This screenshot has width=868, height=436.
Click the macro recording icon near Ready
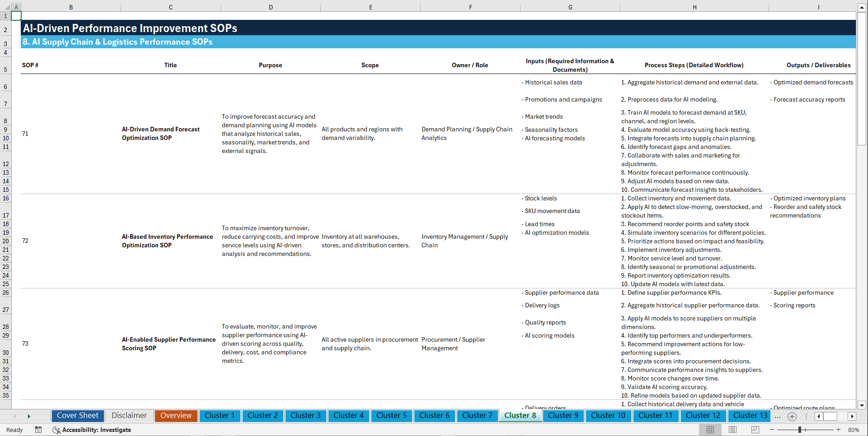click(x=38, y=430)
